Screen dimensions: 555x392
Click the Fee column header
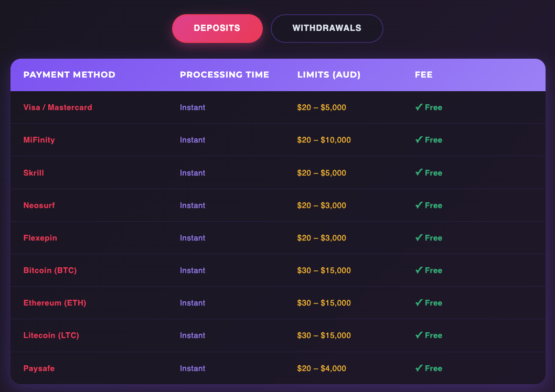click(x=424, y=74)
